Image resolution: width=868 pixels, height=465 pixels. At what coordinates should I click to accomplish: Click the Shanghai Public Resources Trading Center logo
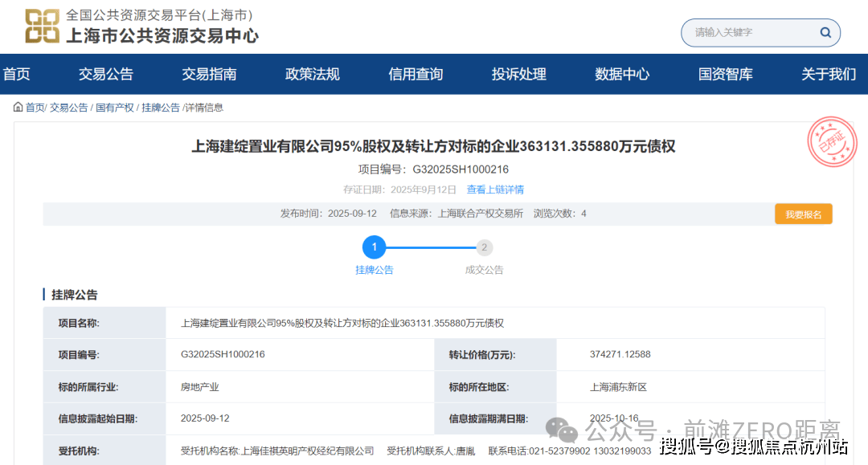click(x=43, y=27)
